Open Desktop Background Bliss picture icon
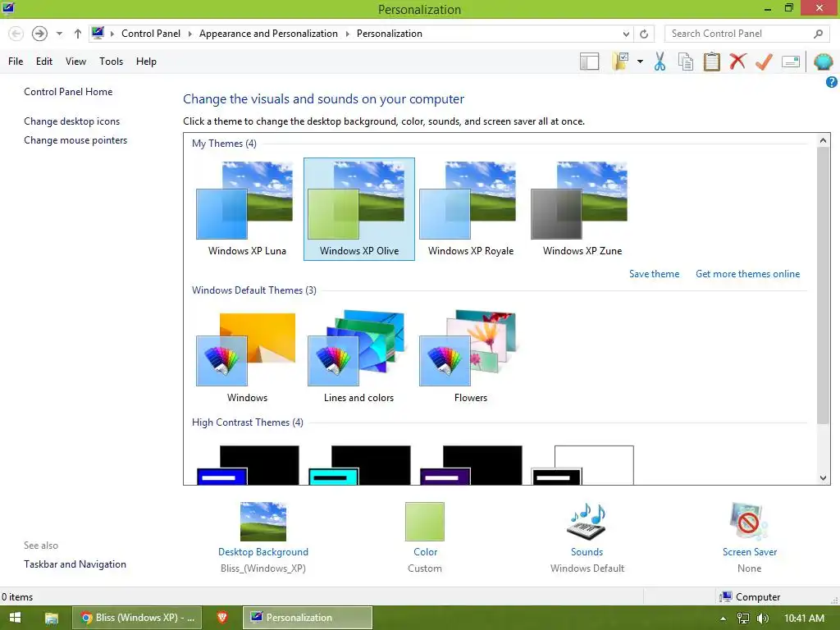840x630 pixels. [263, 521]
